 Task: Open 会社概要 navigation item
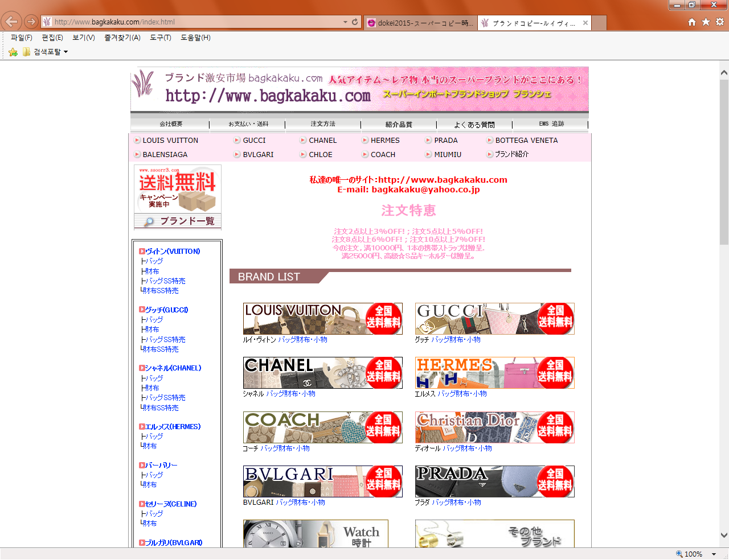pyautogui.click(x=171, y=123)
